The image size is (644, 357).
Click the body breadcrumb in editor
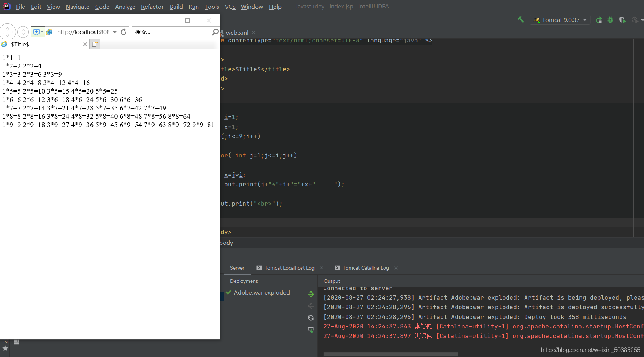coord(226,243)
